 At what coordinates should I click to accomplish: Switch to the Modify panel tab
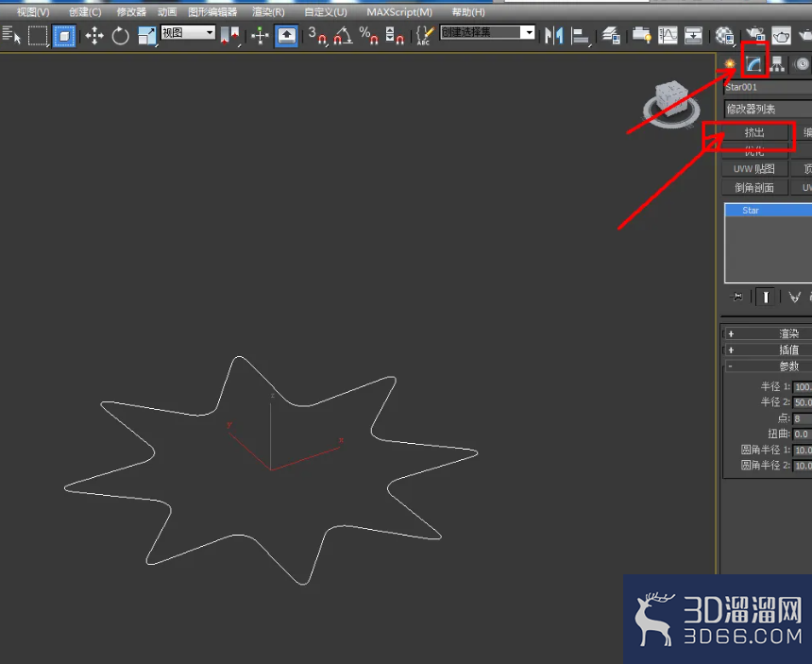(x=753, y=64)
